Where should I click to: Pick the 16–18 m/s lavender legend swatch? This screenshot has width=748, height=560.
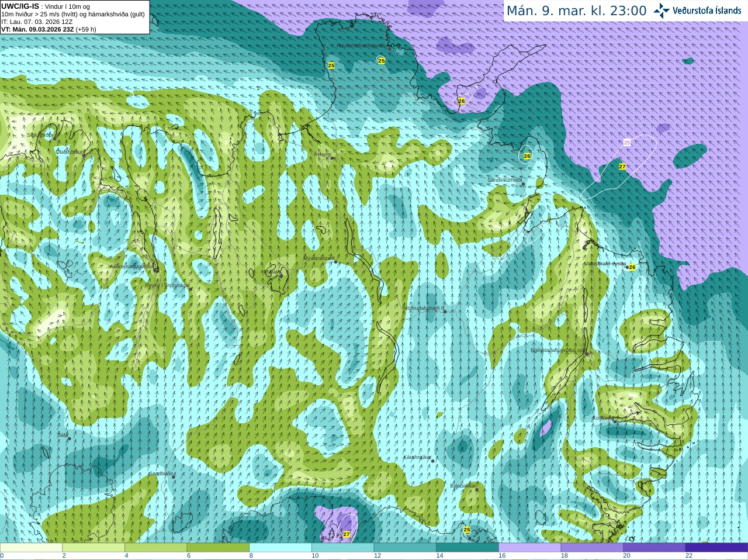point(529,547)
